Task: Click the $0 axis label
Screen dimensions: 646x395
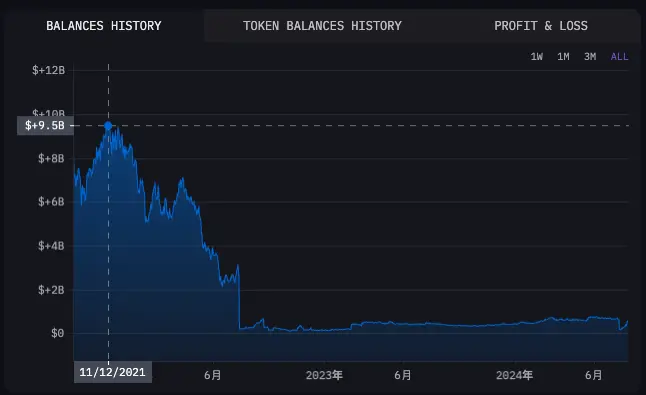Action: tap(58, 333)
